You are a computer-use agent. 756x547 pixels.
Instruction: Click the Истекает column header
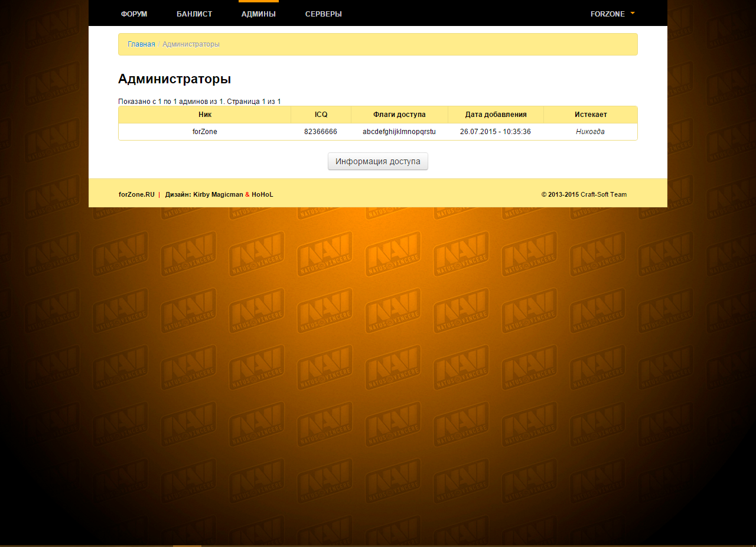[591, 115]
